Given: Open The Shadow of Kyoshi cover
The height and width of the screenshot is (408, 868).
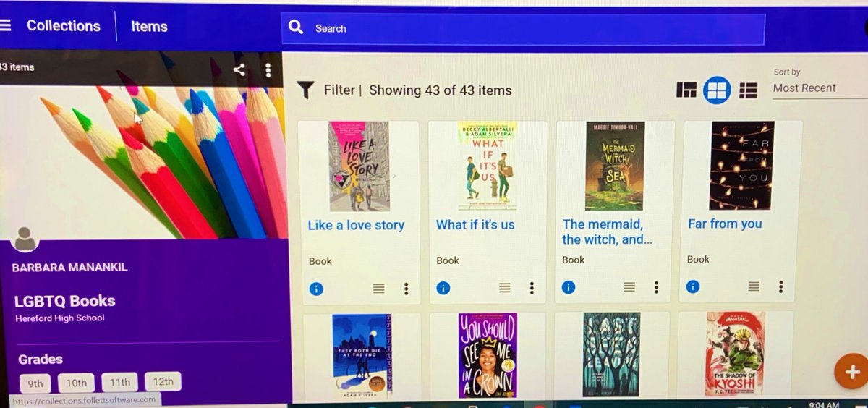Looking at the screenshot, I should pyautogui.click(x=735, y=354).
